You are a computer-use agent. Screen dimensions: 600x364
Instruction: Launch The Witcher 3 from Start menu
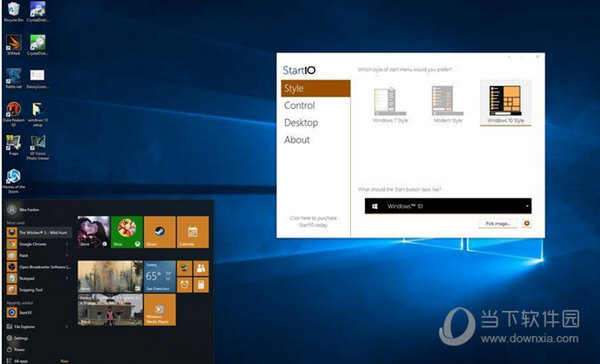pos(39,232)
